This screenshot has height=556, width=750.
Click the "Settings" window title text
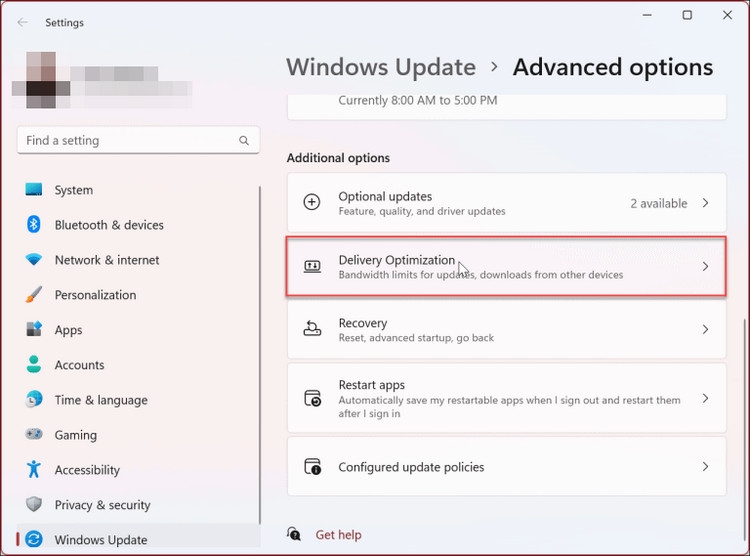pos(65,22)
